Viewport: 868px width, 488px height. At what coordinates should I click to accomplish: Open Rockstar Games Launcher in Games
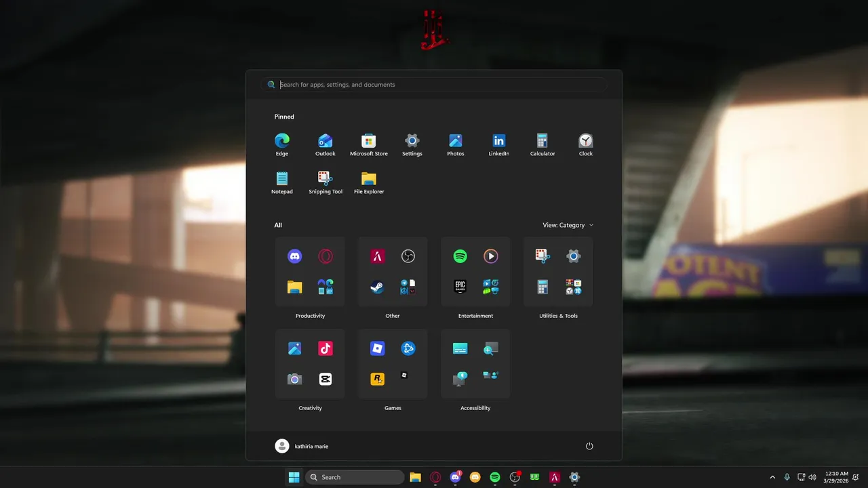pos(377,379)
